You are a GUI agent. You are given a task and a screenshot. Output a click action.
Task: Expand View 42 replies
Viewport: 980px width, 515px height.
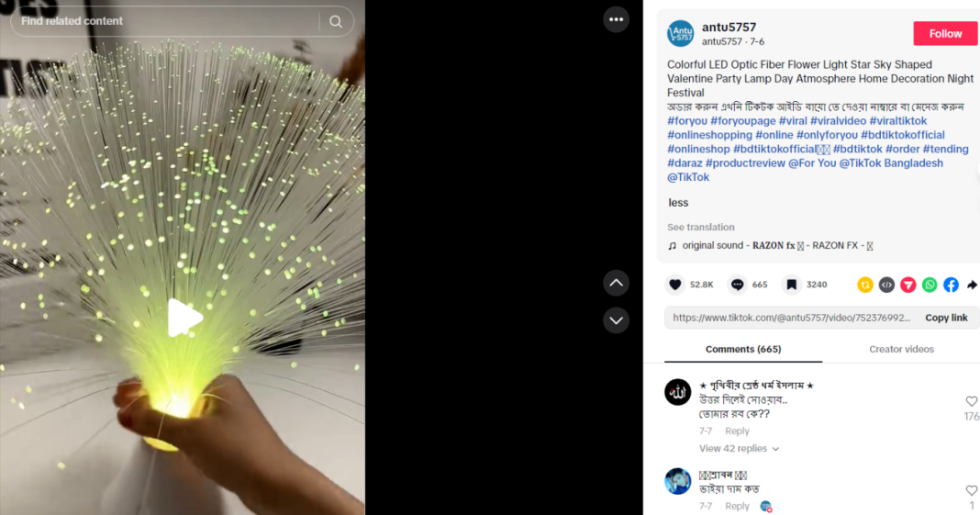(x=739, y=449)
